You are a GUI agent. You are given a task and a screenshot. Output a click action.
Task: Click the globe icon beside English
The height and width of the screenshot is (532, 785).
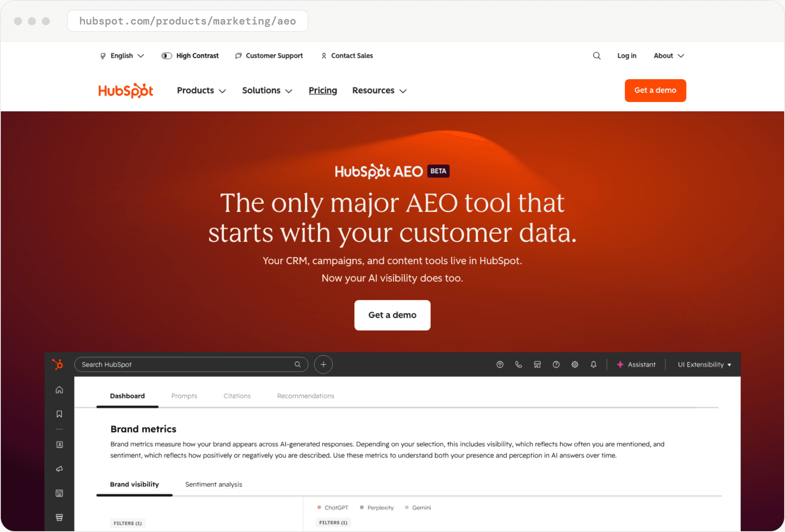click(x=103, y=56)
